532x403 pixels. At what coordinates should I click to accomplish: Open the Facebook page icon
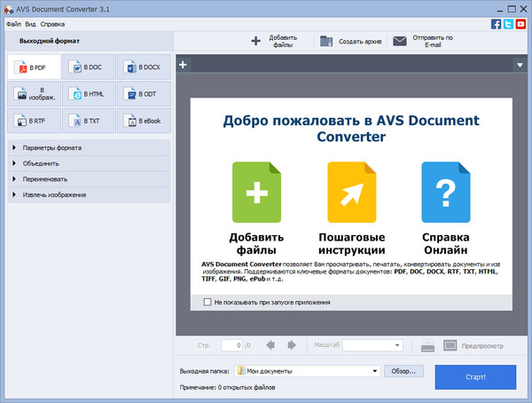click(496, 24)
